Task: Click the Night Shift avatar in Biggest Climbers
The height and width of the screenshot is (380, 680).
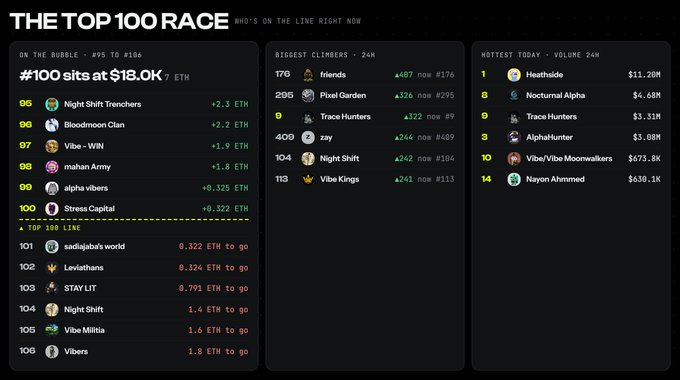Action: tap(308, 158)
